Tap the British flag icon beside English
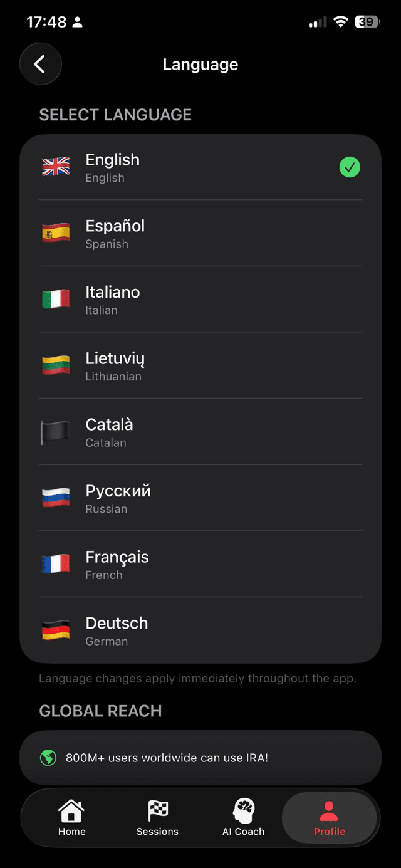Image resolution: width=401 pixels, height=868 pixels. pos(55,167)
